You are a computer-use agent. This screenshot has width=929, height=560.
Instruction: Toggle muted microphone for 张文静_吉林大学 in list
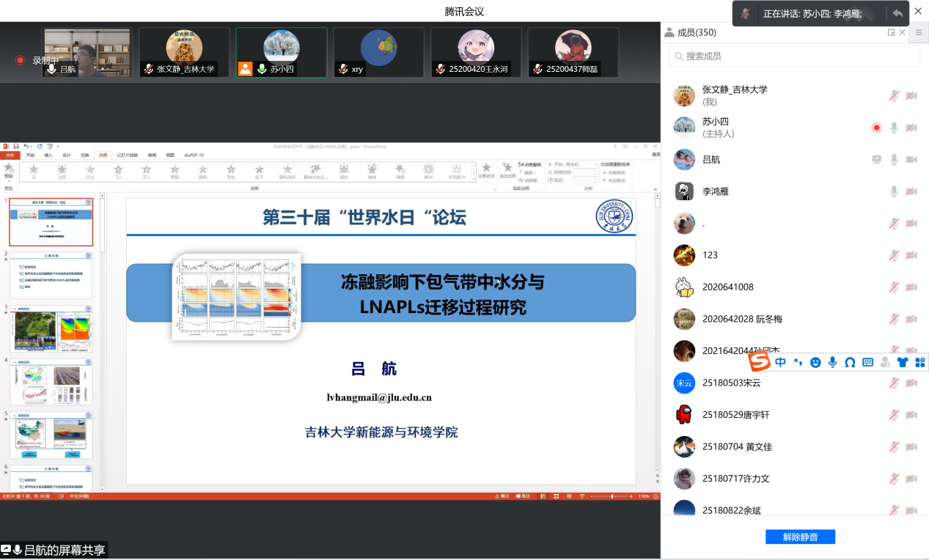(894, 96)
